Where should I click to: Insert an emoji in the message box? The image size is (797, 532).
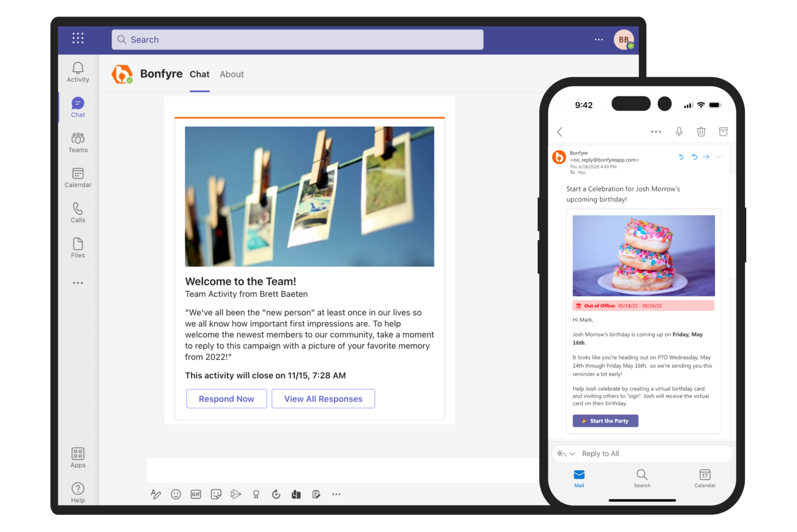(175, 494)
